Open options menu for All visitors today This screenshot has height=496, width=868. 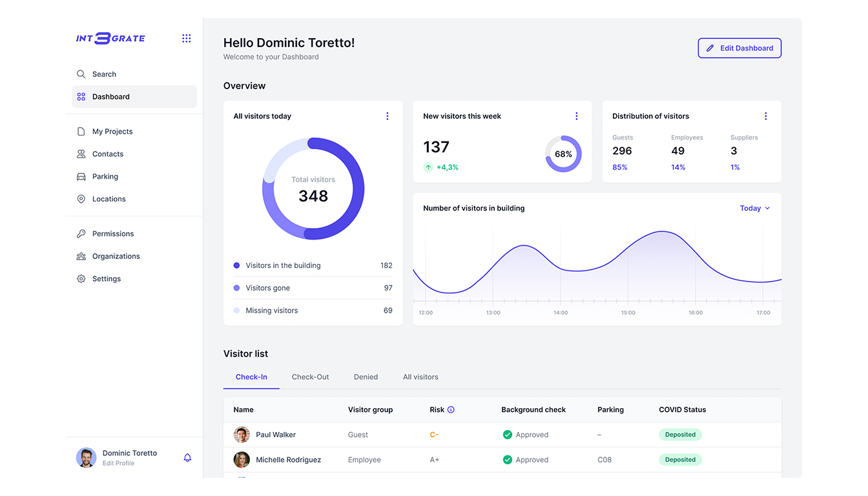pyautogui.click(x=387, y=116)
